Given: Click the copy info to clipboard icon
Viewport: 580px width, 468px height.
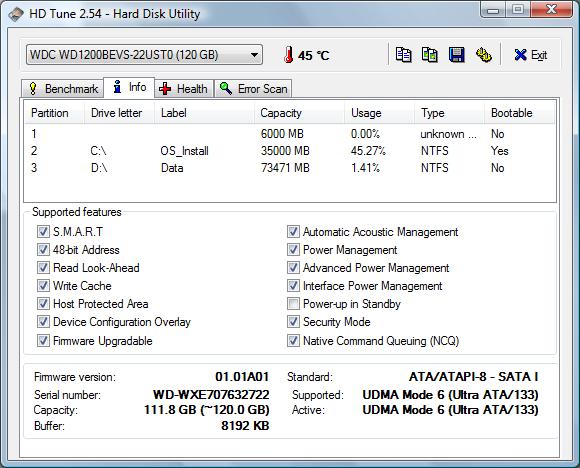Looking at the screenshot, I should (403, 55).
